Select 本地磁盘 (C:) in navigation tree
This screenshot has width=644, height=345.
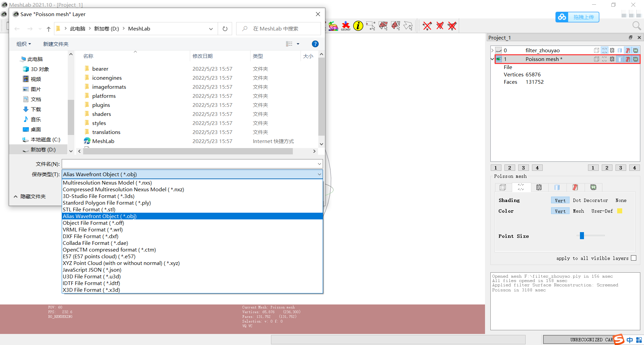42,139
